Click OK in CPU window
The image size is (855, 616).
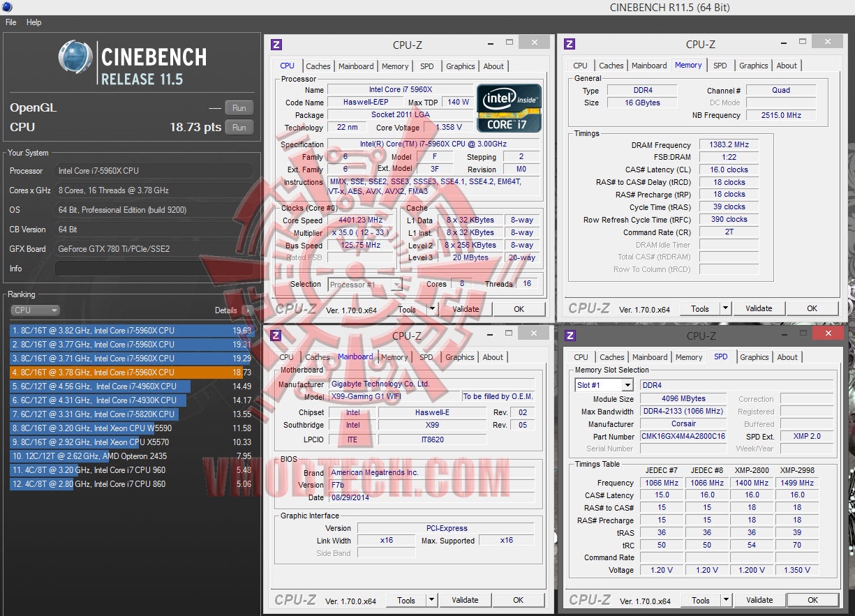pyautogui.click(x=519, y=309)
